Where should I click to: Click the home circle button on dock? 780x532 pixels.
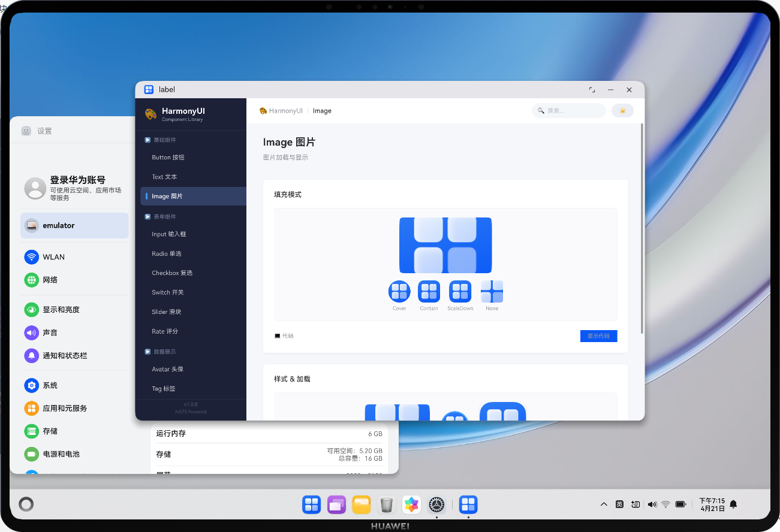click(26, 504)
